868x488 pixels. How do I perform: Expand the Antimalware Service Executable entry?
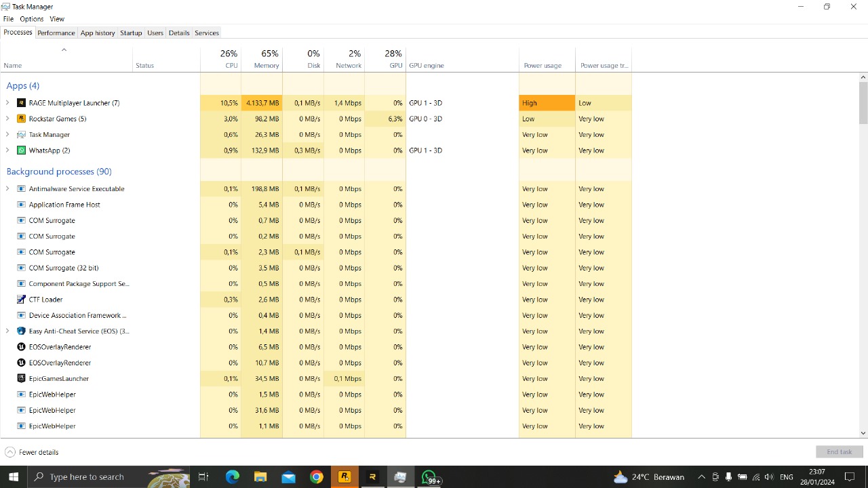pos(7,189)
